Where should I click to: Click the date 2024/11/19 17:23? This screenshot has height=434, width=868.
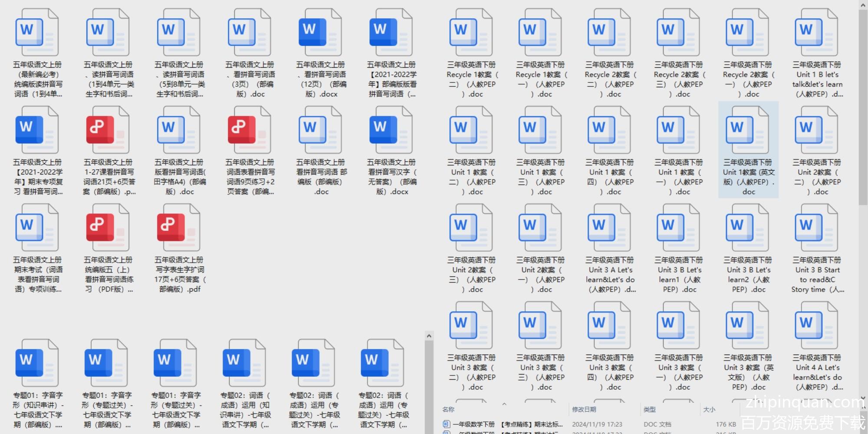pos(597,424)
